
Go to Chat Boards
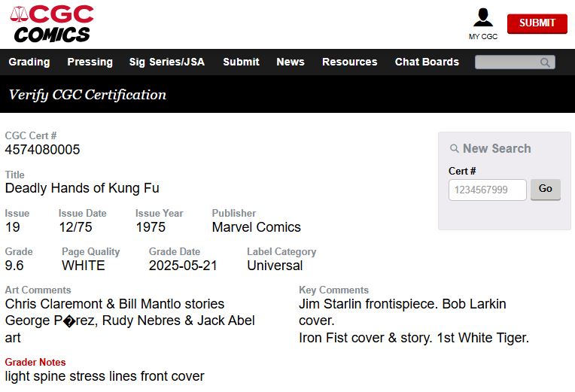pyautogui.click(x=427, y=62)
